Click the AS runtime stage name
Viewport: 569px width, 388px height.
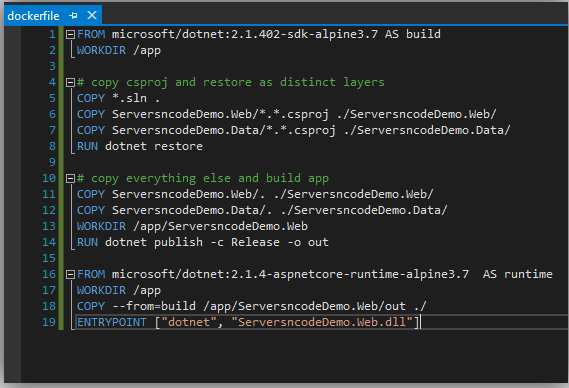pyautogui.click(x=517, y=274)
